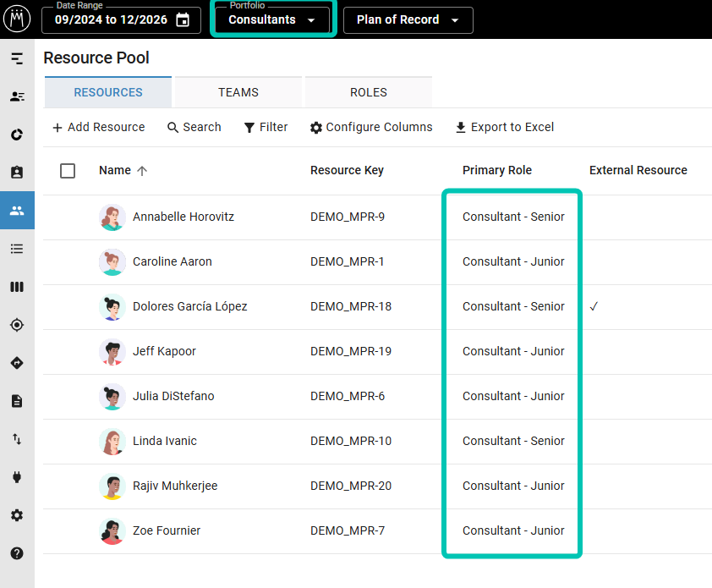
Task: Click resource key DEMO_MPR-18
Action: 351,307
